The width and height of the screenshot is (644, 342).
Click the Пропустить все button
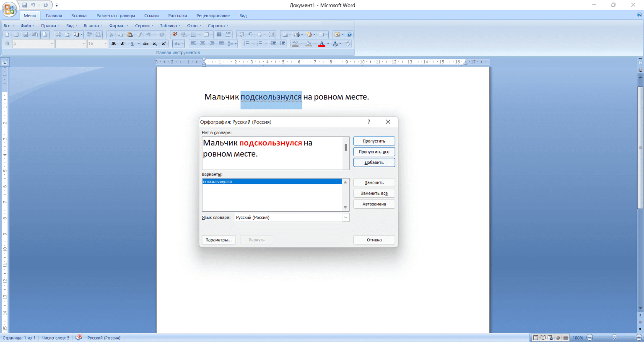(374, 152)
